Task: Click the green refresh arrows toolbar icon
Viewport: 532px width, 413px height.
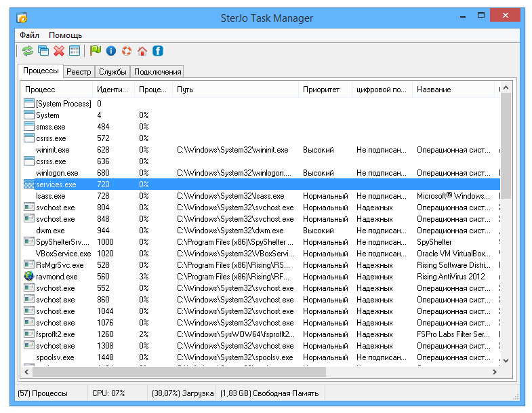Action: [28, 52]
